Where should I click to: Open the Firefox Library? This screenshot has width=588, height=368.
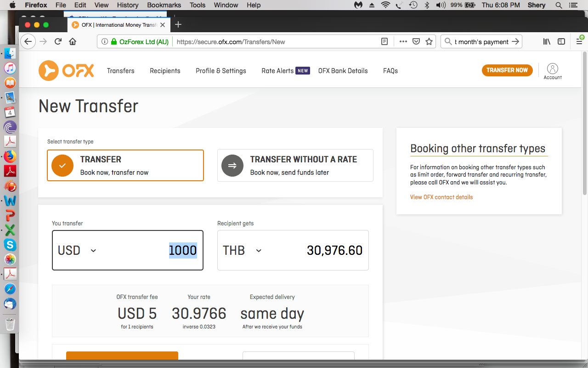pyautogui.click(x=547, y=41)
